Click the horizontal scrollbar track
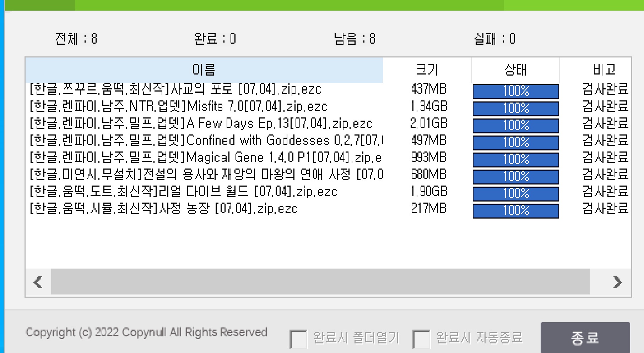 point(320,282)
